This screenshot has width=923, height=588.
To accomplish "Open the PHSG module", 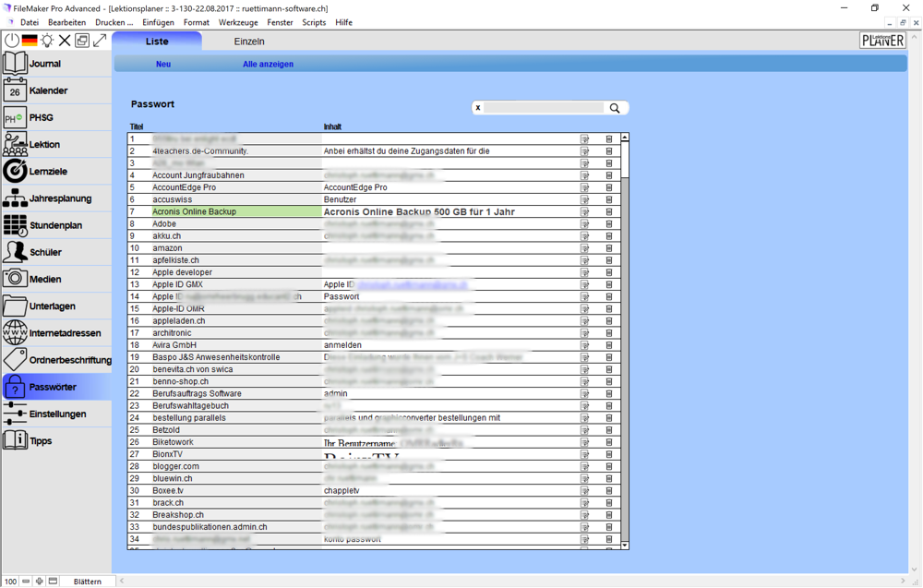I will pyautogui.click(x=56, y=117).
